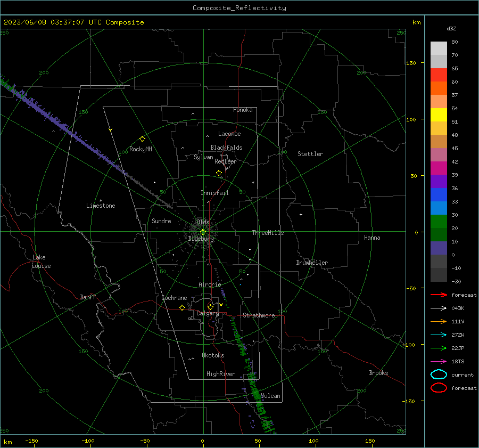
Task: Click the Blackfalds city label
Action: tap(226, 148)
